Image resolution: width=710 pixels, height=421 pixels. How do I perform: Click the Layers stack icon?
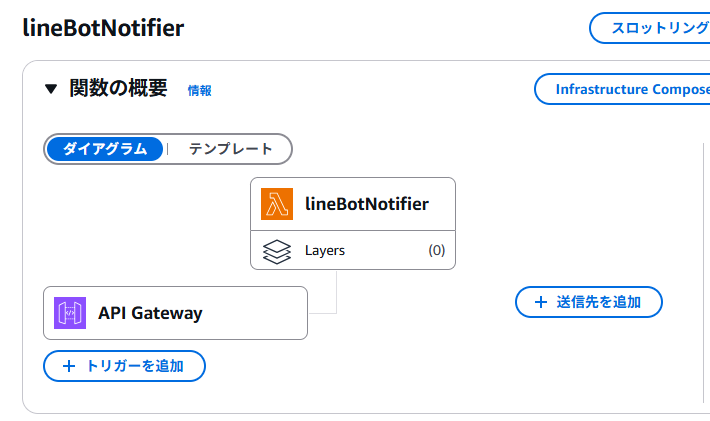point(277,251)
